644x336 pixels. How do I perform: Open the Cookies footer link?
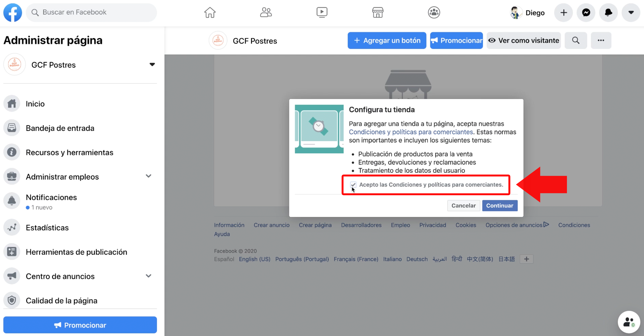[x=466, y=225]
